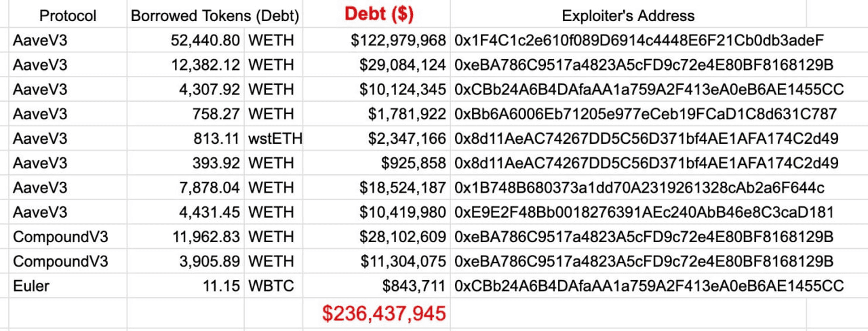This screenshot has height=331, width=868.
Task: Select the Borrowed Tokens (Debt) header cell
Action: coord(215,15)
